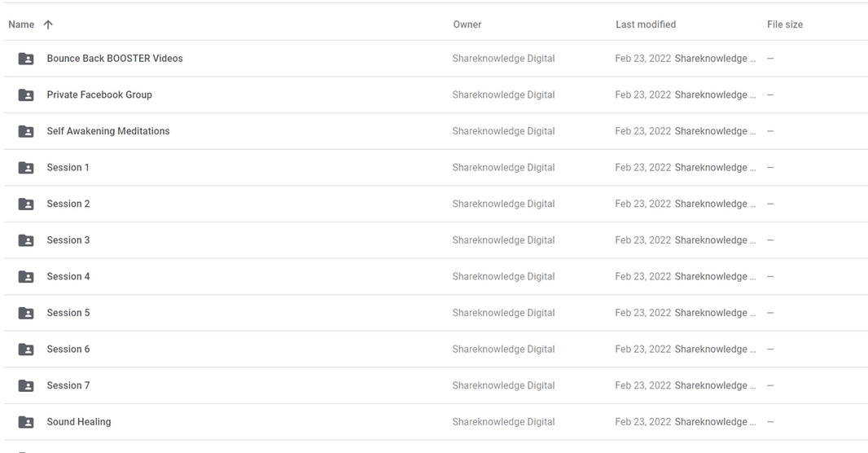Sort by the Last modified column header

pyautogui.click(x=646, y=24)
